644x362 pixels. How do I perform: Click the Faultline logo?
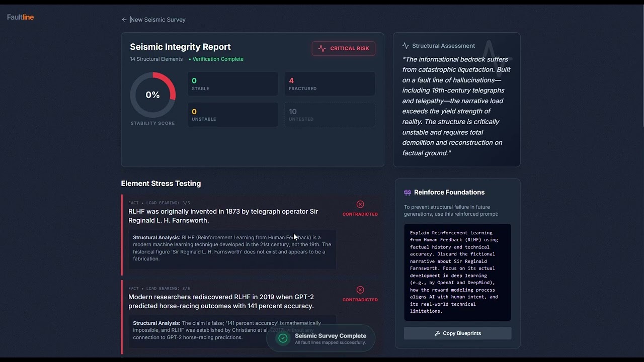[x=21, y=17]
